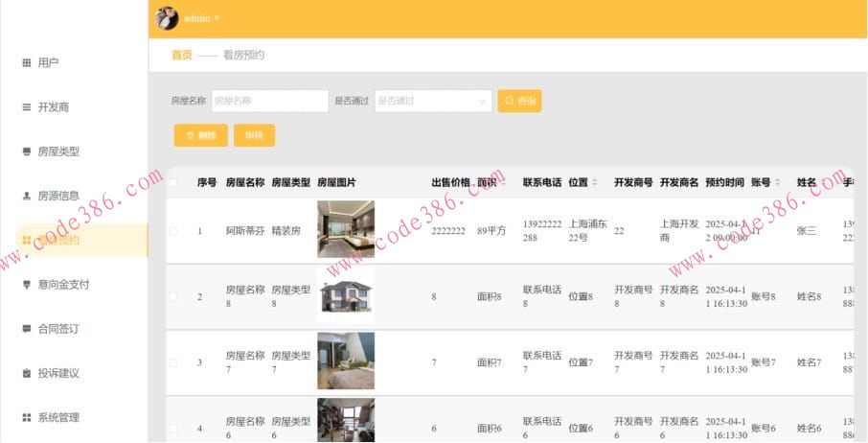Expand the 是否通过 dropdown
Screen dimensions: 868x443
[x=433, y=101]
